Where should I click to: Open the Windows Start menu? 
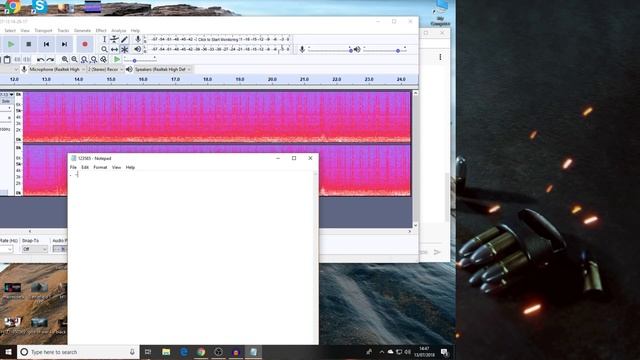tap(8, 352)
